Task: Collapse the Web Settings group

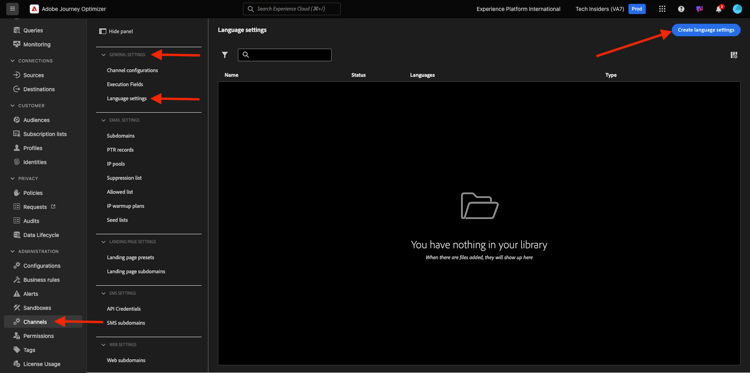Action: (103, 345)
